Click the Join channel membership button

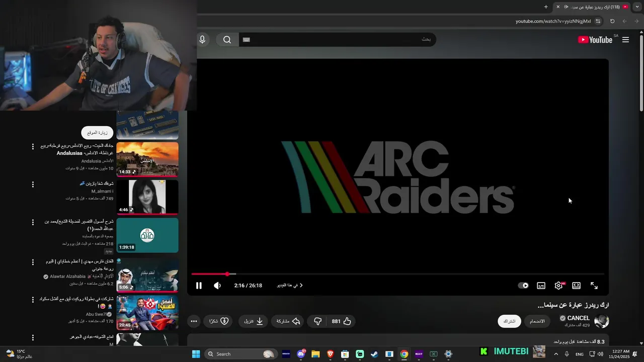pyautogui.click(x=537, y=321)
